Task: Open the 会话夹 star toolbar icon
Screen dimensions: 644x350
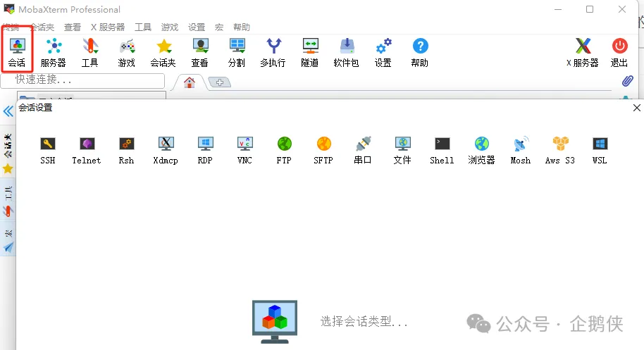Action: coord(163,52)
